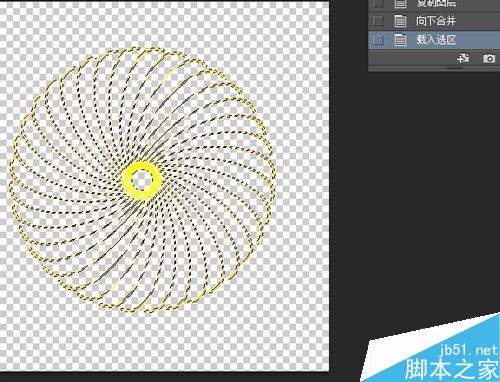Click the History panel bottom resize grip
500x382 pixels.
[455, 68]
